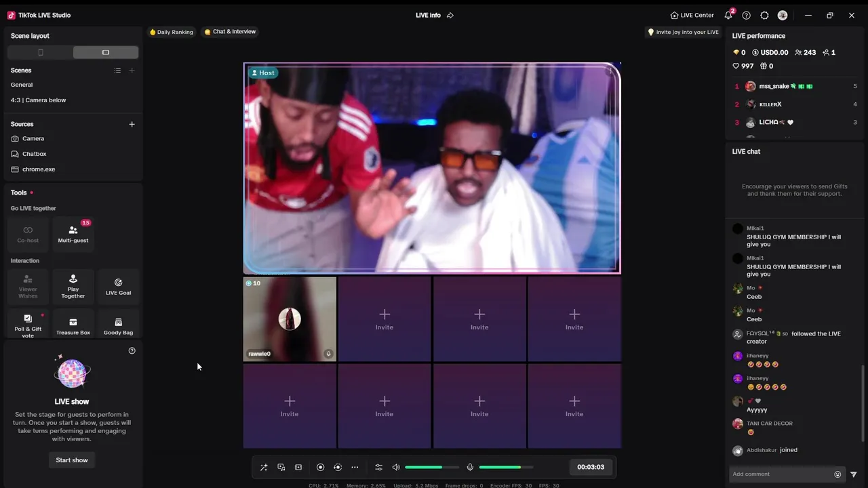Switch to landscape scene layout

coord(106,52)
